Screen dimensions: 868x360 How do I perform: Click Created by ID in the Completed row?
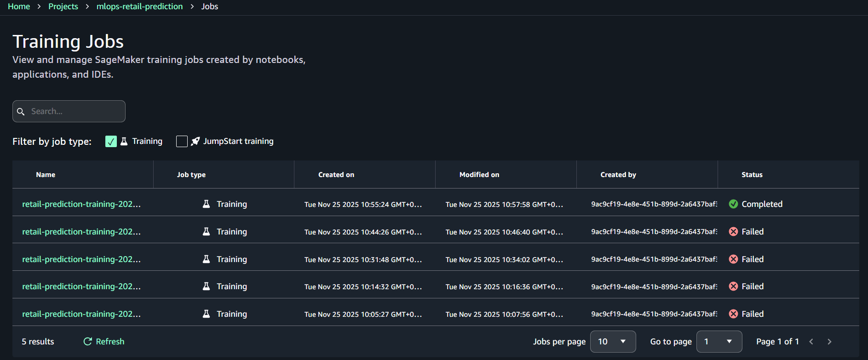(x=654, y=204)
